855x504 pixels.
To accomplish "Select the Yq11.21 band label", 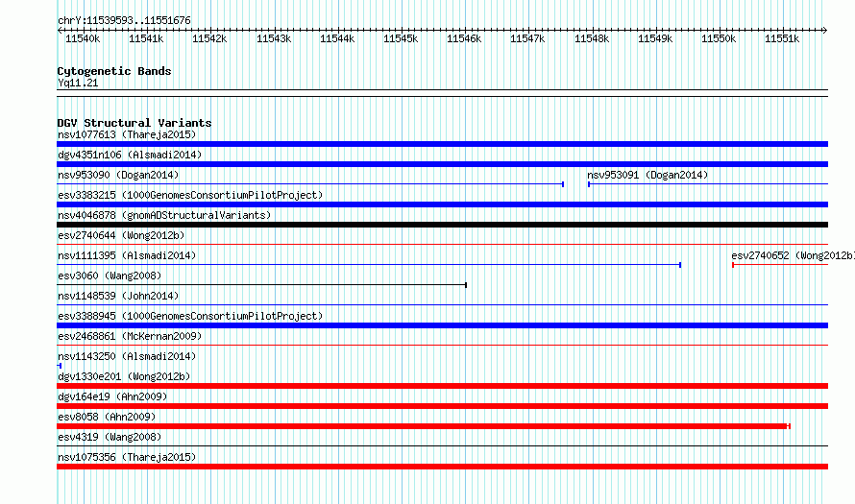I will click(x=78, y=83).
